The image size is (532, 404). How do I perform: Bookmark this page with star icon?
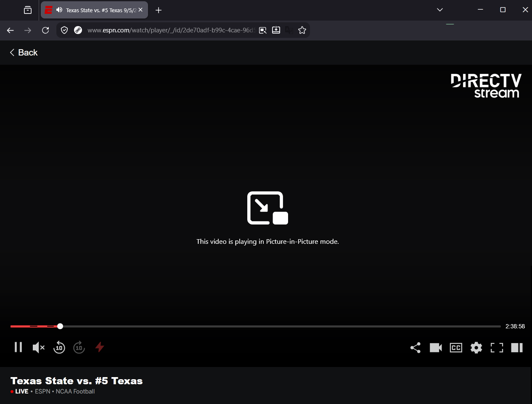pos(302,30)
